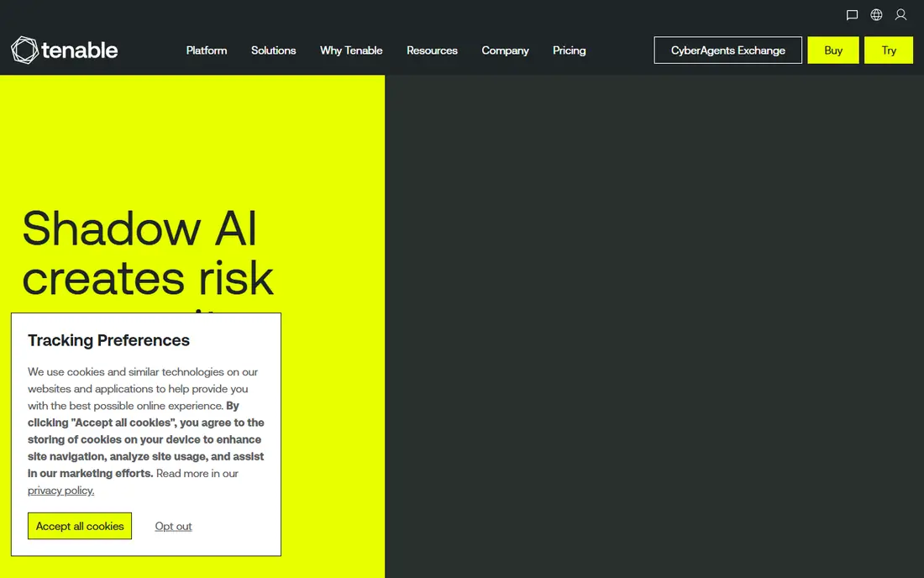Viewport: 924px width, 578px height.
Task: Click the yellow Try button
Action: 889,50
